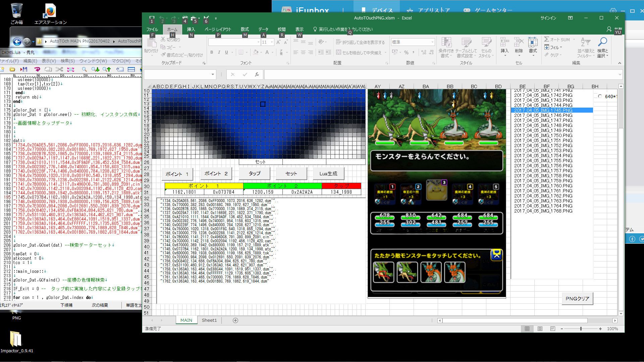
Task: Collapse the ribbon with the chevron arrow
Action: click(x=620, y=63)
